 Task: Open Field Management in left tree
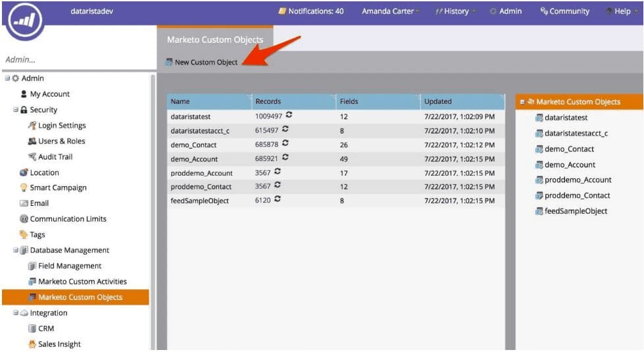[x=70, y=266]
